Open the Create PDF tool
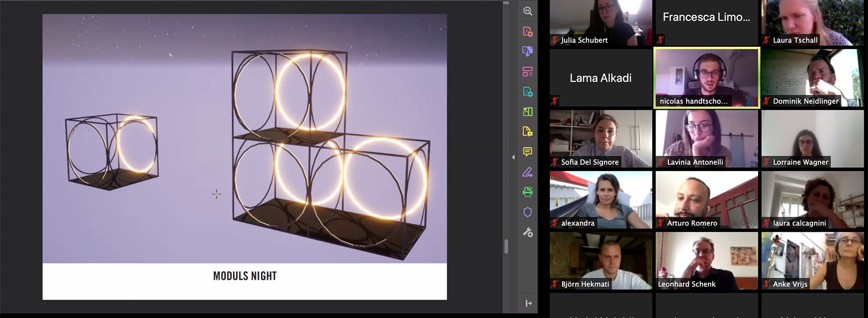Image resolution: width=868 pixels, height=318 pixels. click(528, 32)
